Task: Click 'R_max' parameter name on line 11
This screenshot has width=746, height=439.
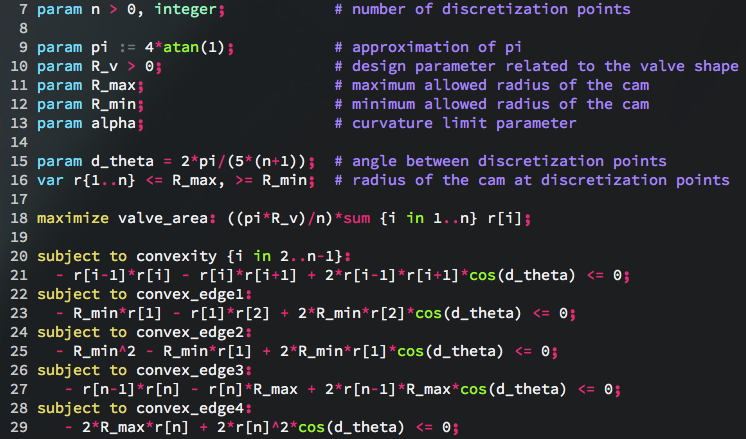Action: [114, 86]
